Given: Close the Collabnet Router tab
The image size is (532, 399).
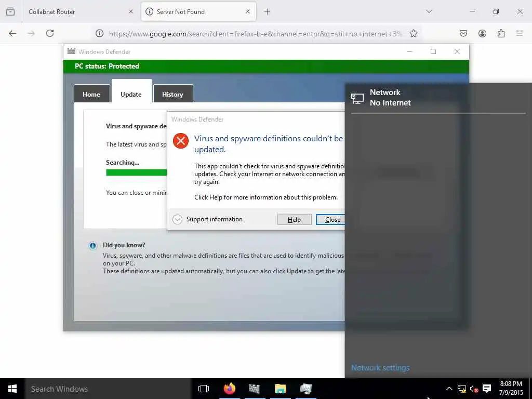Looking at the screenshot, I should [131, 11].
